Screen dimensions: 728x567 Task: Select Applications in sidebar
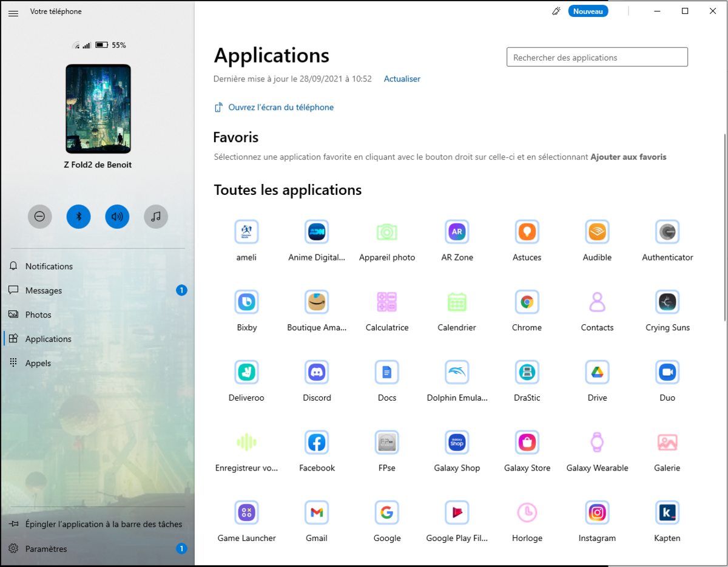point(98,339)
